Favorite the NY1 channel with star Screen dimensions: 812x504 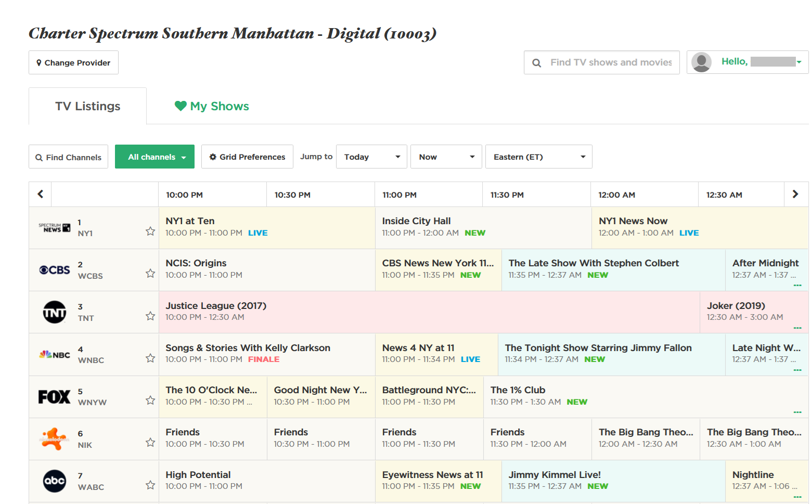point(150,231)
